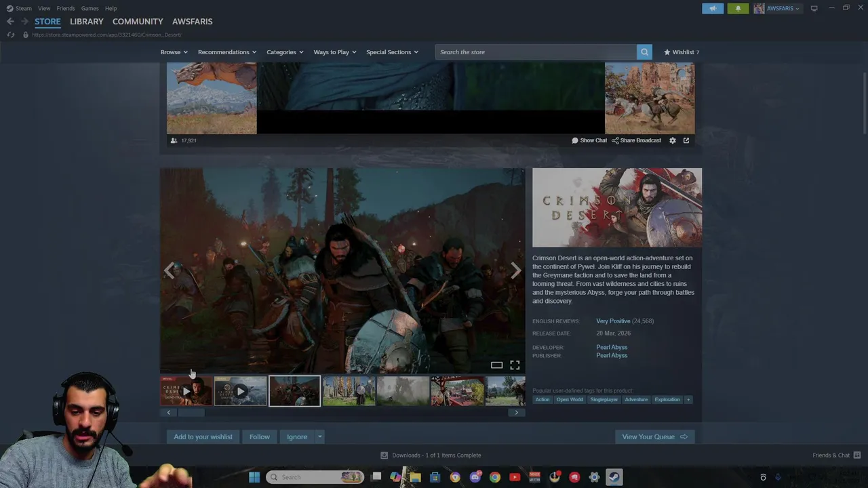Screen dimensions: 868x488
Task: Open Discord from the taskbar
Action: pos(475,477)
